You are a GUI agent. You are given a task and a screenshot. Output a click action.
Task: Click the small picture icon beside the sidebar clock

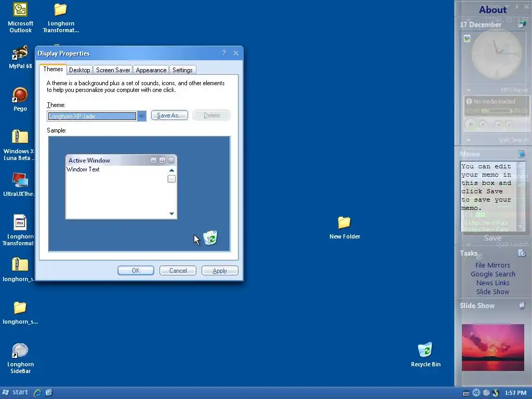(x=467, y=38)
